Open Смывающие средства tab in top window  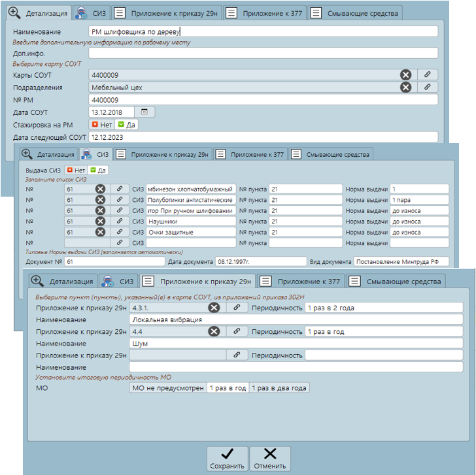tap(355, 13)
